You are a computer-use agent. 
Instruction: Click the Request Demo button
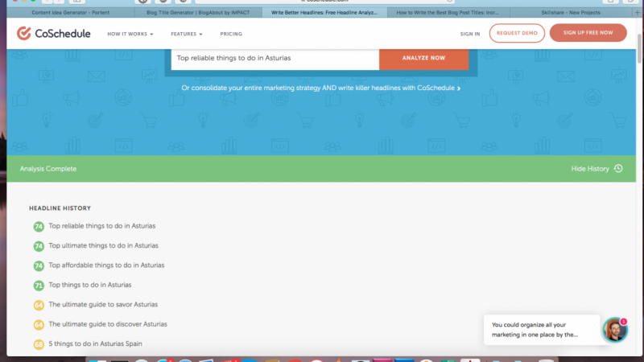coord(517,33)
